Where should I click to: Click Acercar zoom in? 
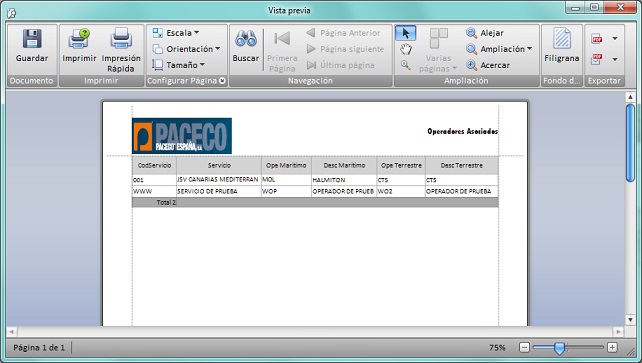tap(488, 65)
